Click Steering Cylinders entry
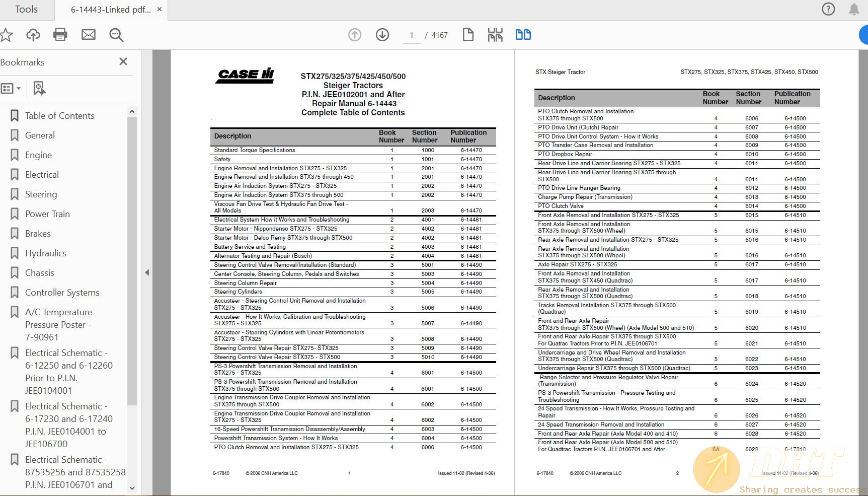Image resolution: width=868 pixels, height=496 pixels. pyautogui.click(x=238, y=292)
